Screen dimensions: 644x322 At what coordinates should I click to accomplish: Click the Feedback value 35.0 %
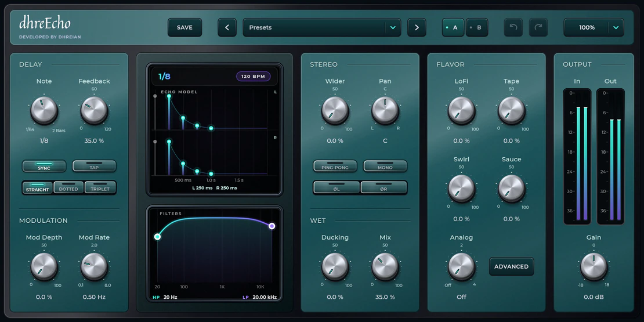pos(94,141)
